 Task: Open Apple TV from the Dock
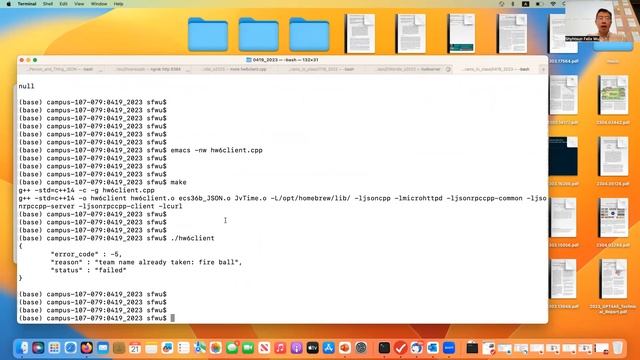[x=313, y=348]
